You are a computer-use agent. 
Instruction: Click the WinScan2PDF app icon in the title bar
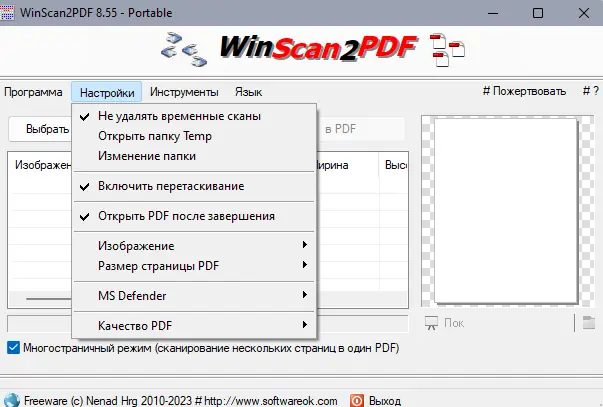click(7, 13)
